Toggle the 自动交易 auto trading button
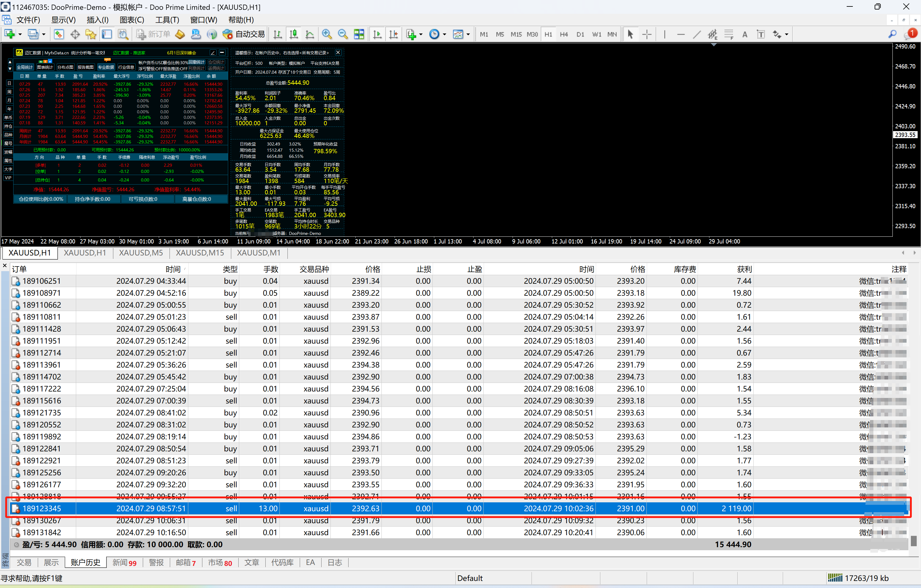This screenshot has width=921, height=588. [244, 34]
